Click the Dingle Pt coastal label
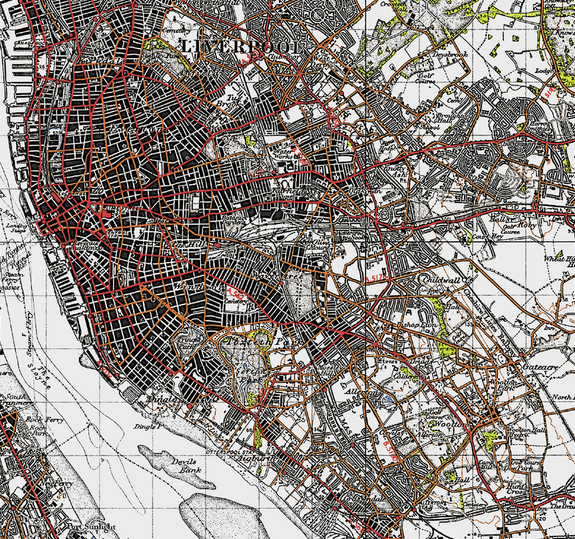 pos(147,426)
